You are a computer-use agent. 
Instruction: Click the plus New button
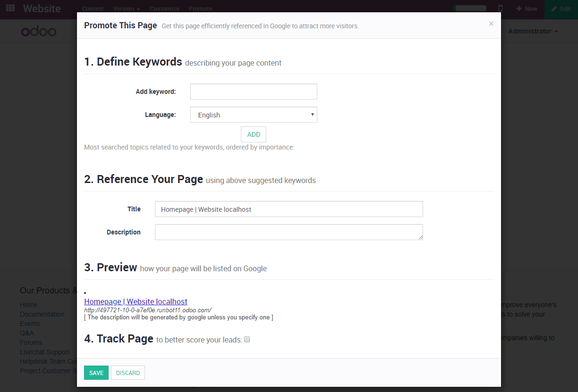(x=527, y=9)
